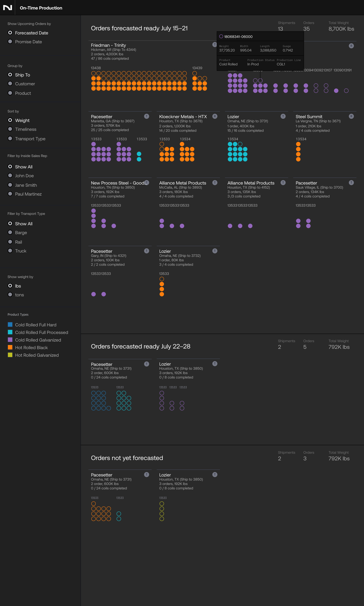Screen dimensions: 364x606
Task: Click order number 13438 on Friedman card
Action: point(96,68)
